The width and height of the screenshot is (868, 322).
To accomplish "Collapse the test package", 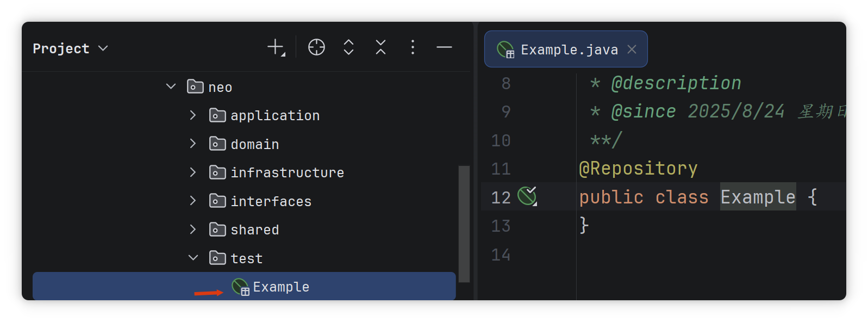I will coord(193,258).
